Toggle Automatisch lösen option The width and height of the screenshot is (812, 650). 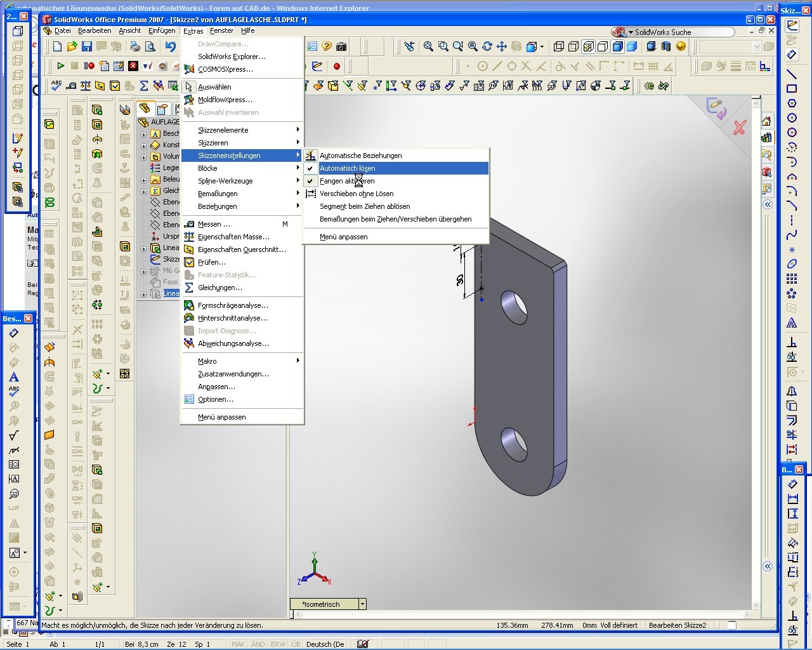pos(396,168)
